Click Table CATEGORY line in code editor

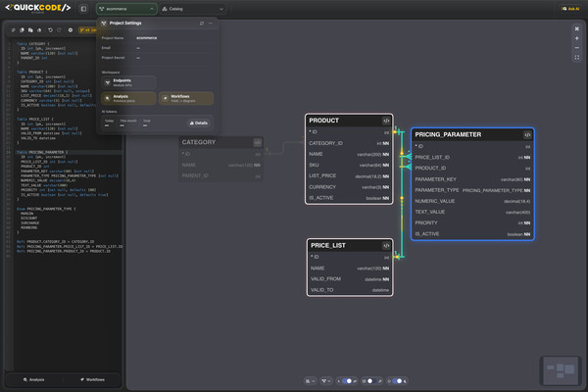[33, 44]
